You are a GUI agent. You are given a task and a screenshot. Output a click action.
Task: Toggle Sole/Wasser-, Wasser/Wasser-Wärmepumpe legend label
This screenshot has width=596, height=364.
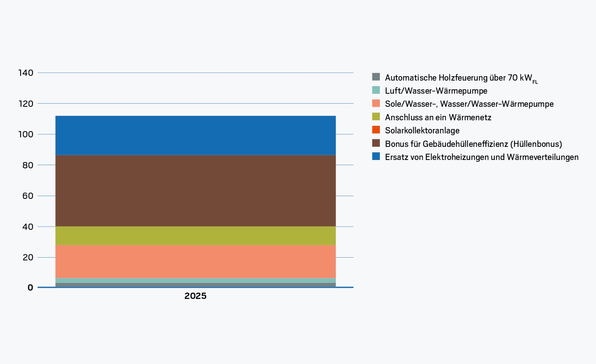469,104
